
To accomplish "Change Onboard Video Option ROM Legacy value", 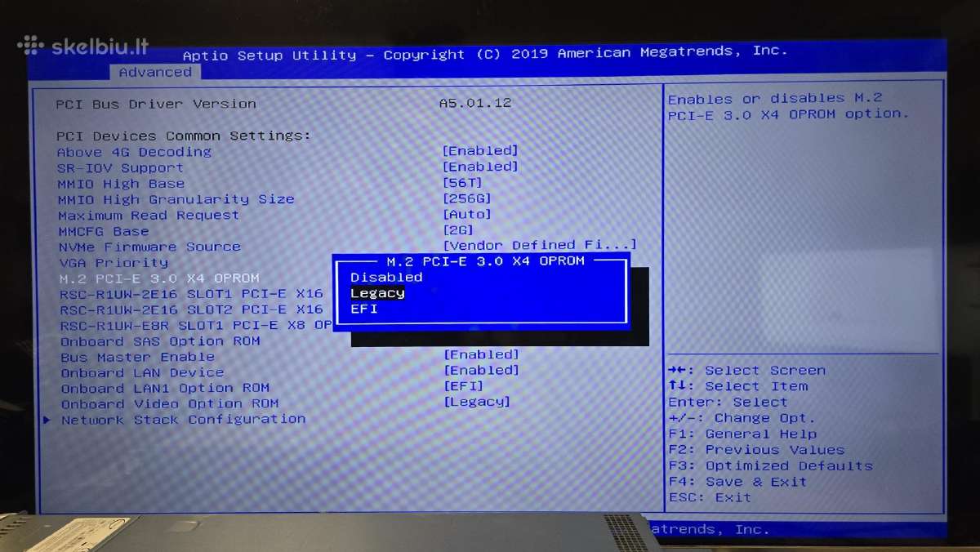I will [x=477, y=402].
